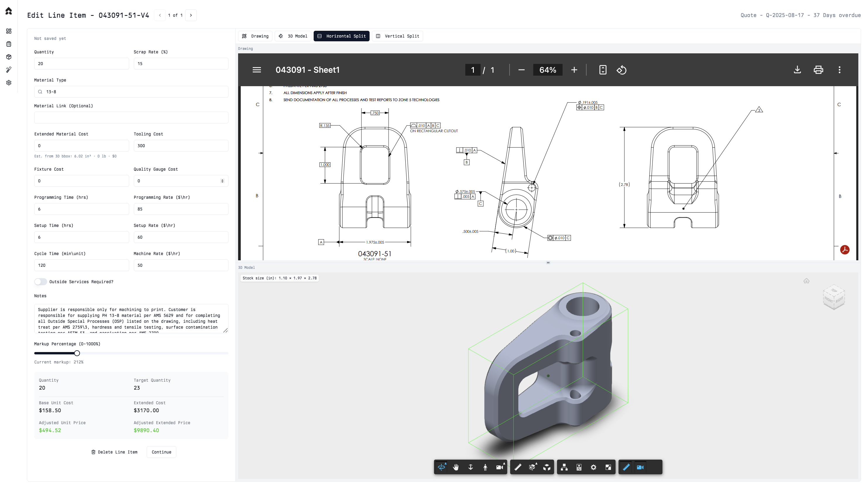Expand the camera interactions submenu

500,467
